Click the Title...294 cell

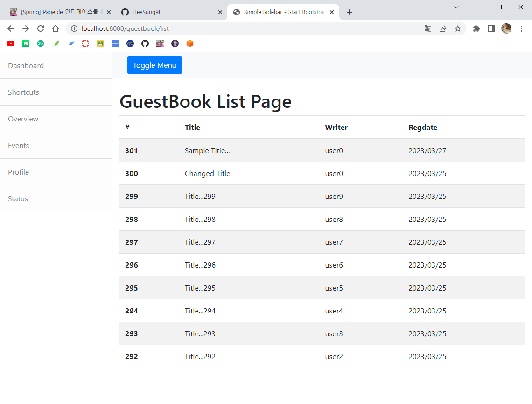(200, 311)
